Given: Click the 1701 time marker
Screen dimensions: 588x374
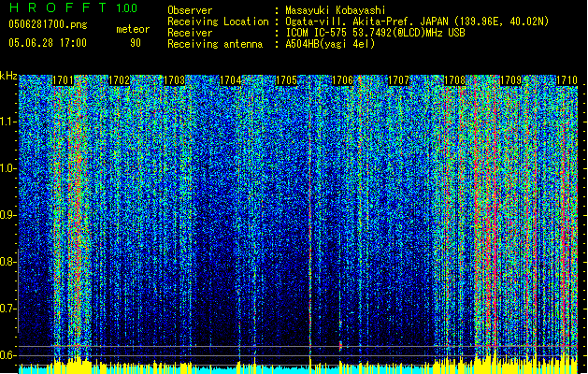Looking at the screenshot, I should tap(63, 80).
